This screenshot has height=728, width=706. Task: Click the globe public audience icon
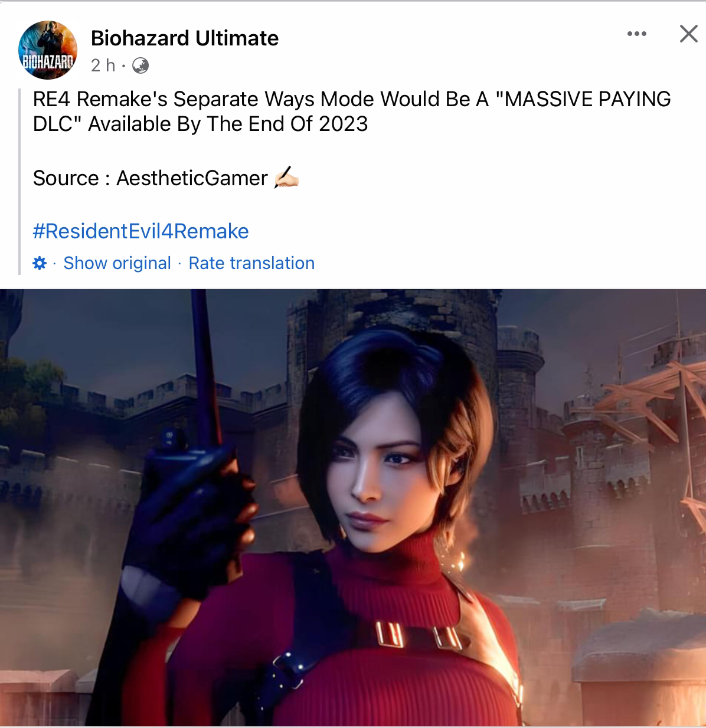click(x=140, y=65)
